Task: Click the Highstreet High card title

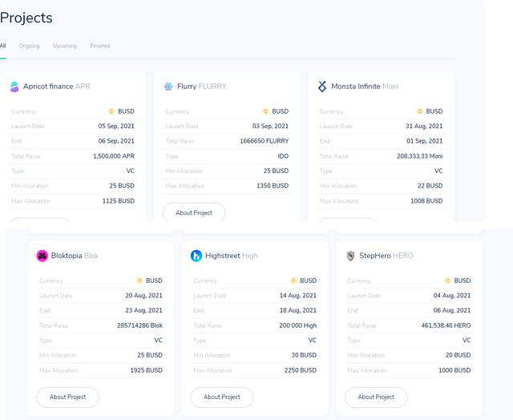Action: tap(232, 256)
